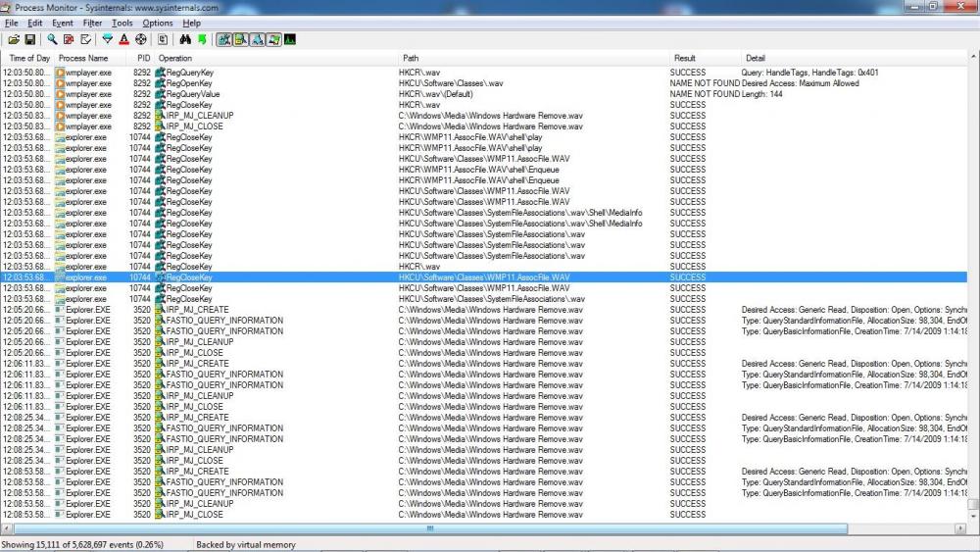This screenshot has width=980, height=552.
Task: Open the Tools menu
Action: (x=122, y=23)
